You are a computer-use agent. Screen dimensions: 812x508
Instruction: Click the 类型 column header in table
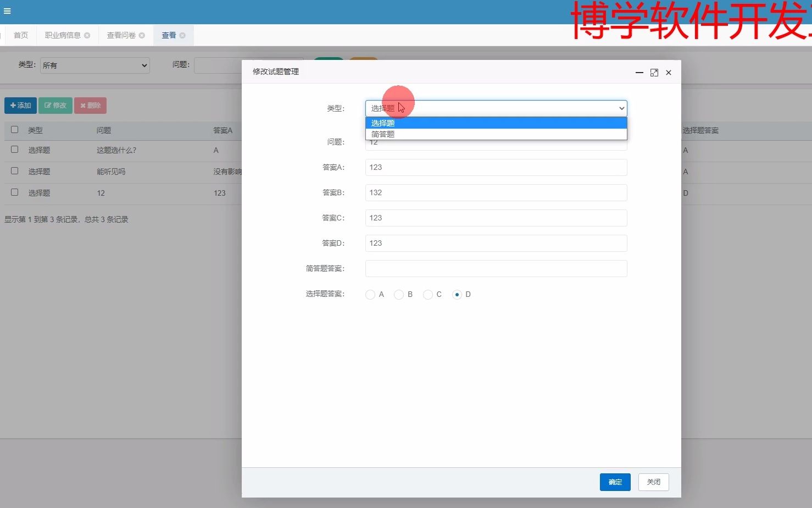(x=35, y=130)
